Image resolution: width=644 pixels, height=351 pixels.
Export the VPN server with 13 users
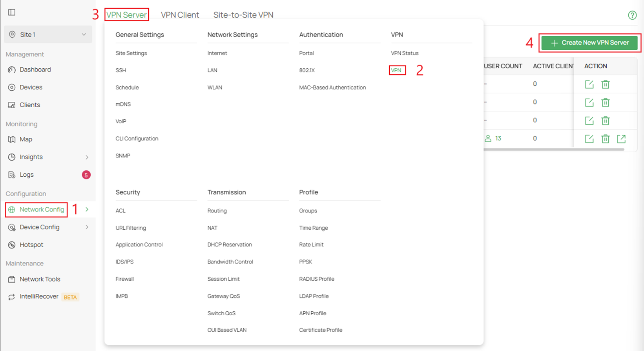pos(621,139)
